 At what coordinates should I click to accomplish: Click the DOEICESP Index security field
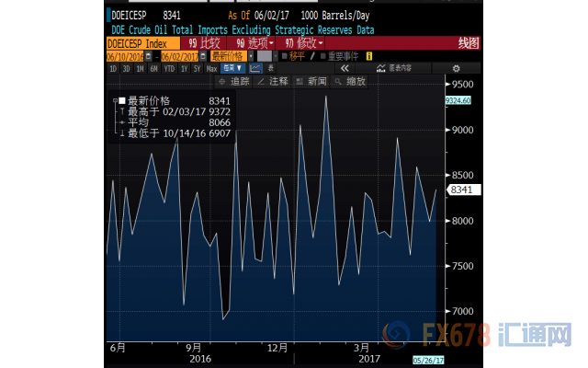click(143, 43)
